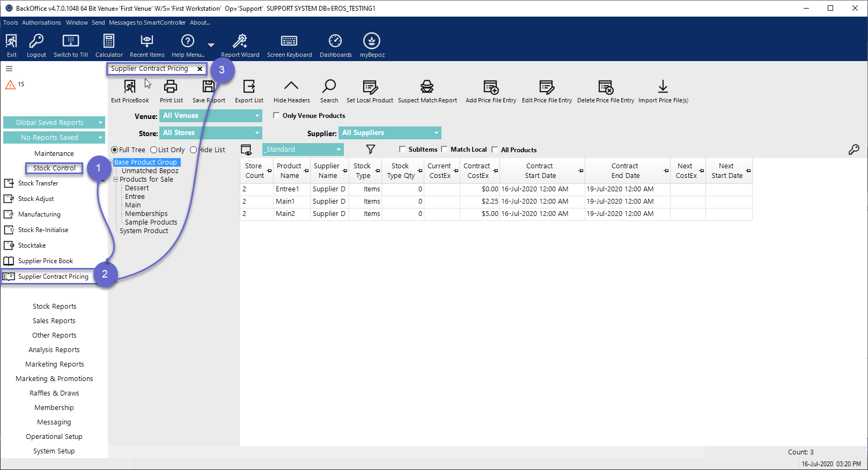Open the Authorisations menu
Viewport: 868px width, 470px height.
coord(41,23)
